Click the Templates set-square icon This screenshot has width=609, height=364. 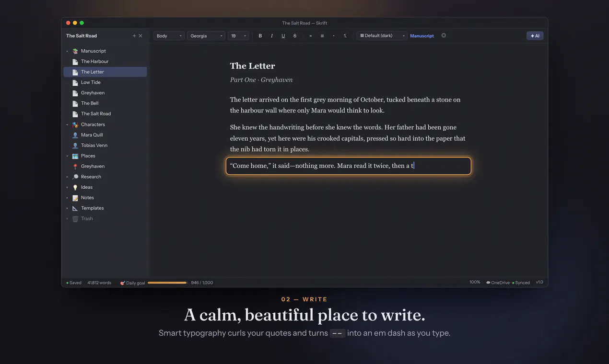(x=75, y=208)
